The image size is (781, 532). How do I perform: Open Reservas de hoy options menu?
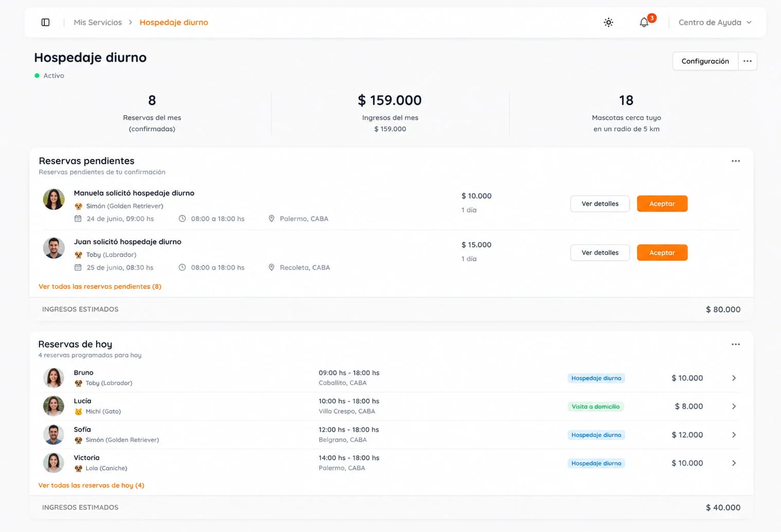(736, 344)
